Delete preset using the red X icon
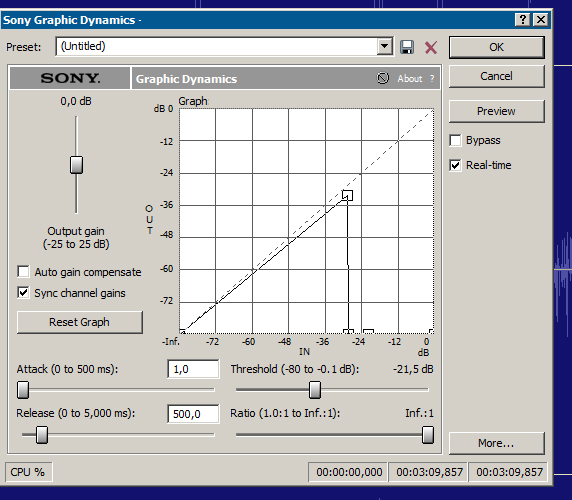 tap(431, 47)
